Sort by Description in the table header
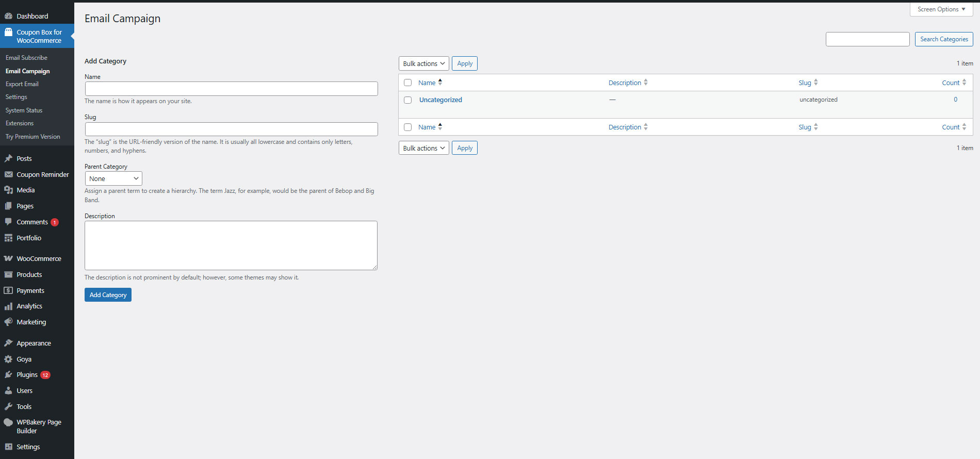 click(x=628, y=83)
